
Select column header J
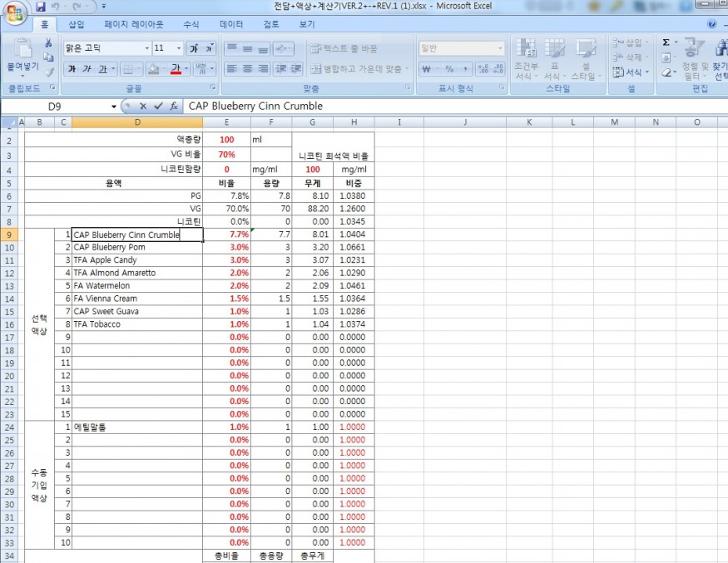click(x=465, y=122)
